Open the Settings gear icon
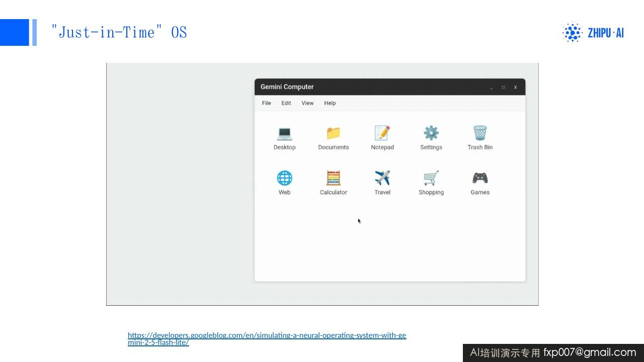The height and width of the screenshot is (362, 644). click(431, 133)
